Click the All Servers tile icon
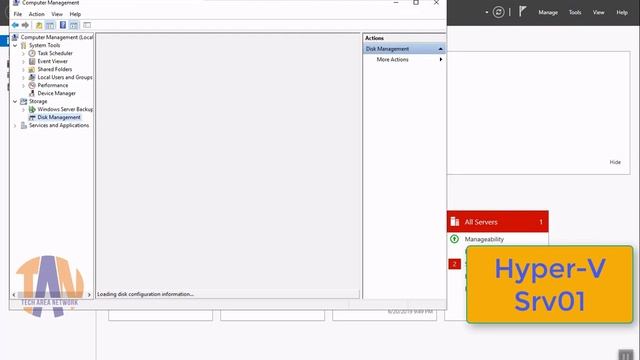Screen dimensions: 640x360 [455, 222]
